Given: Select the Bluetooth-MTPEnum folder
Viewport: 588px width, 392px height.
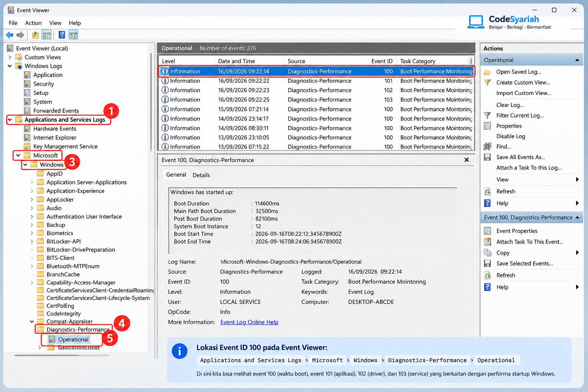Looking at the screenshot, I should [x=73, y=266].
